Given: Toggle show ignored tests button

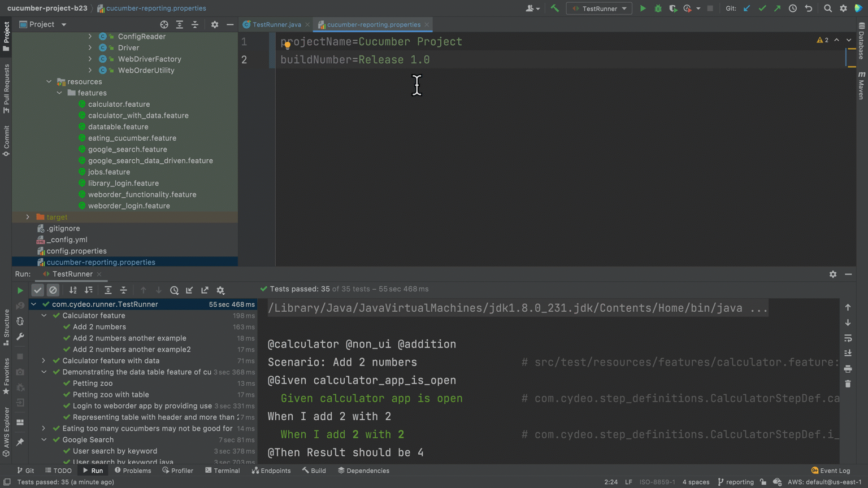Looking at the screenshot, I should pyautogui.click(x=53, y=290).
